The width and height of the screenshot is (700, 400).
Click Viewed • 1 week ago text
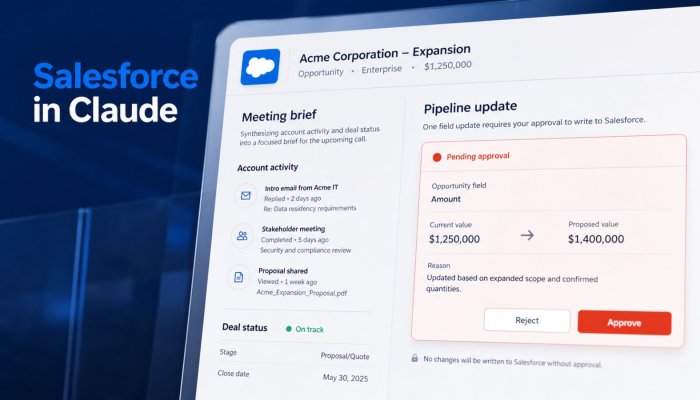tap(287, 282)
